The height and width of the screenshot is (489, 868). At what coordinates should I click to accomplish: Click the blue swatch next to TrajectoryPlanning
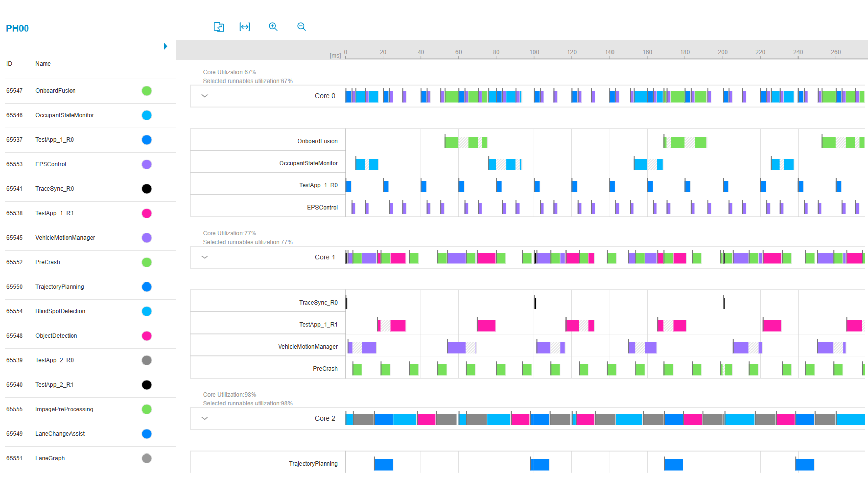tap(147, 287)
